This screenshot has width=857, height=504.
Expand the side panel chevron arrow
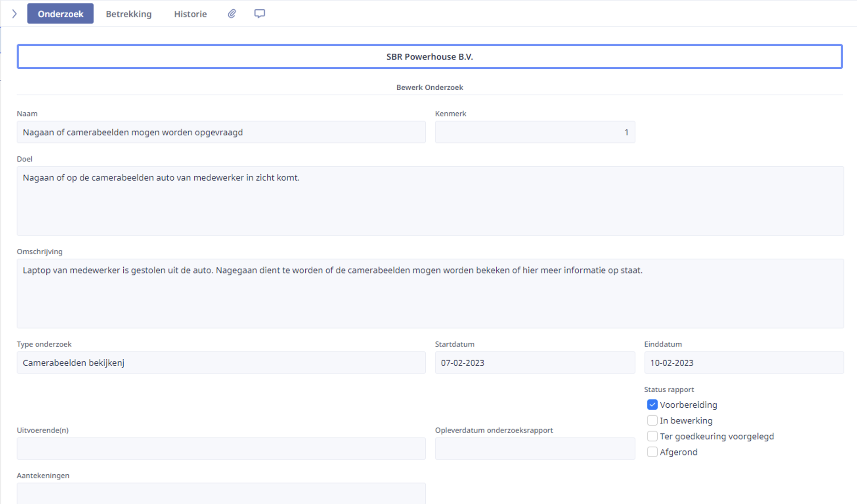tap(14, 14)
